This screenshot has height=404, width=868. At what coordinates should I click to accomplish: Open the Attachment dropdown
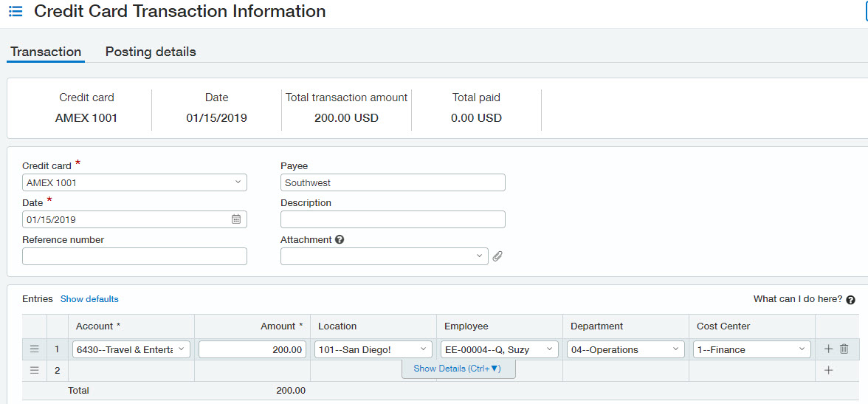(x=479, y=256)
